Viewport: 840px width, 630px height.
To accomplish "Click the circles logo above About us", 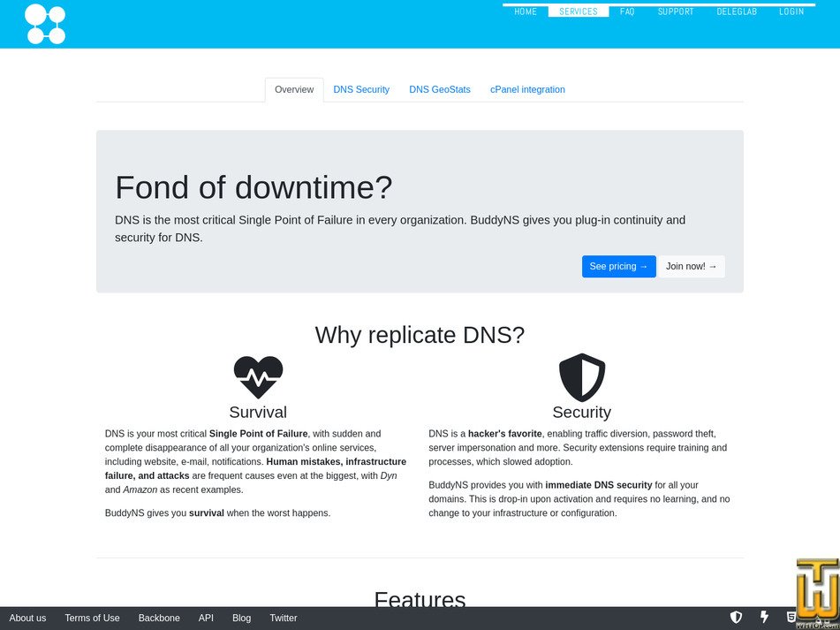I will coord(45,24).
